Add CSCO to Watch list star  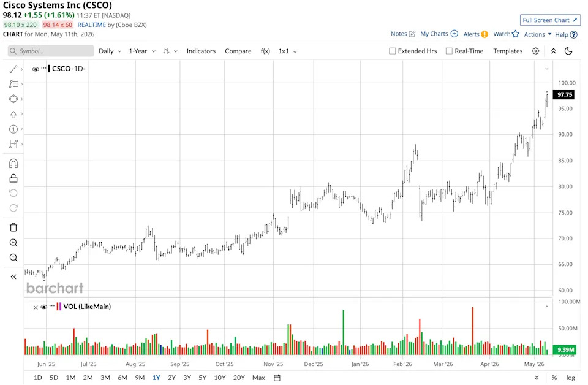point(516,34)
